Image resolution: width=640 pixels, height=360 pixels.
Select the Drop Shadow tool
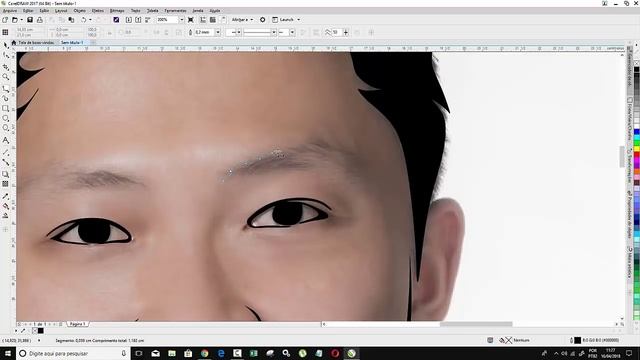tap(6, 174)
